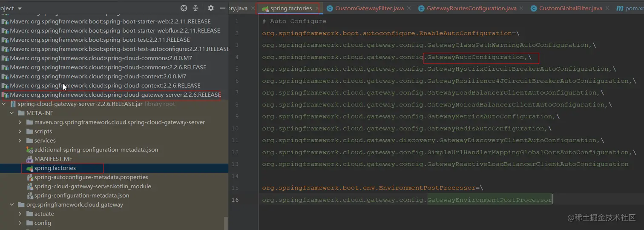This screenshot has height=230, width=644.
Task: Select Maven spring-cloud-commons:2.2.6.RELEASE row
Action: (114, 67)
